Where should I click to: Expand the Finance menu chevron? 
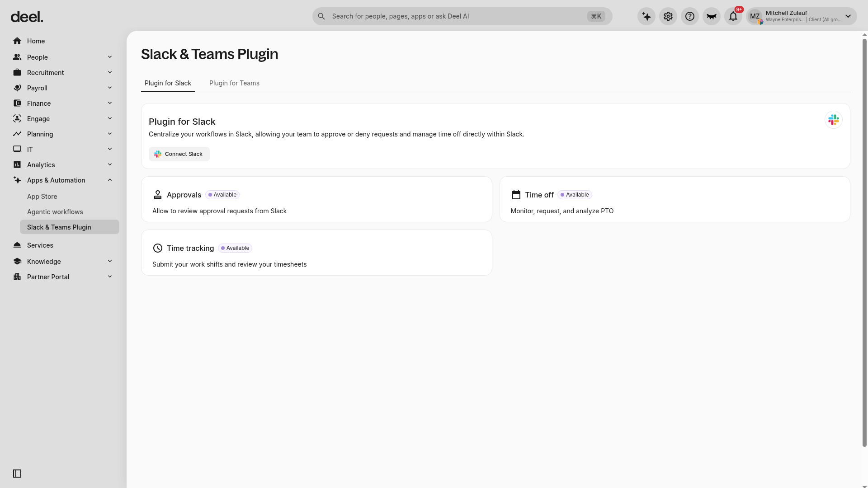(110, 103)
